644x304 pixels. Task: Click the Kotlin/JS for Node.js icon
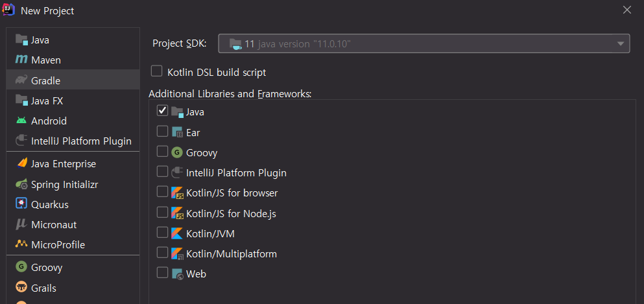[x=178, y=213]
